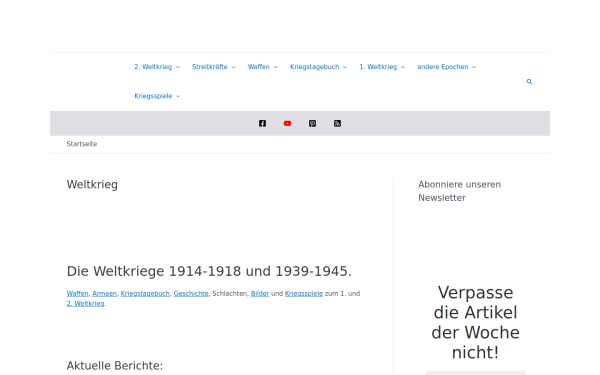The image size is (600, 375).
Task: Expand the Kriegsspiele submenu chevron
Action: pyautogui.click(x=178, y=96)
